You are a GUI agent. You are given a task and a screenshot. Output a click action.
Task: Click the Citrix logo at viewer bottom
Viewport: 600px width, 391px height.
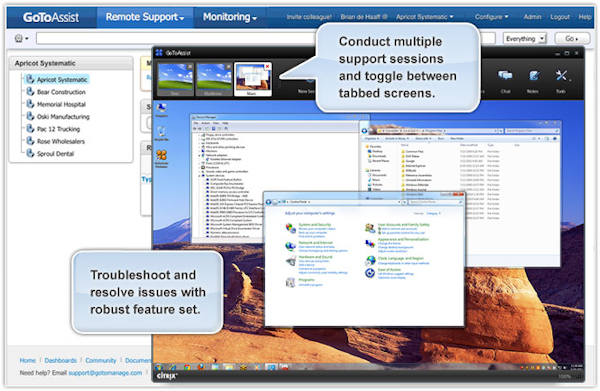pyautogui.click(x=166, y=376)
